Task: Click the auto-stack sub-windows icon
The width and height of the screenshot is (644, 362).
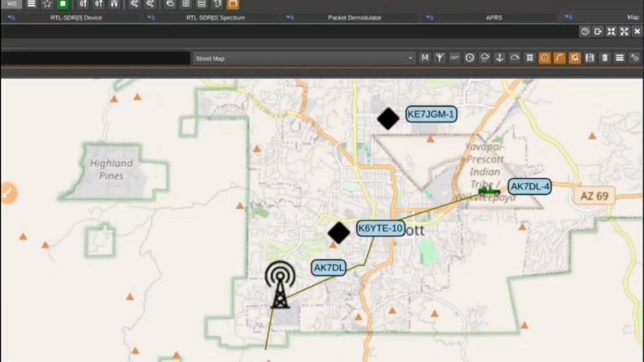Action: [217, 4]
